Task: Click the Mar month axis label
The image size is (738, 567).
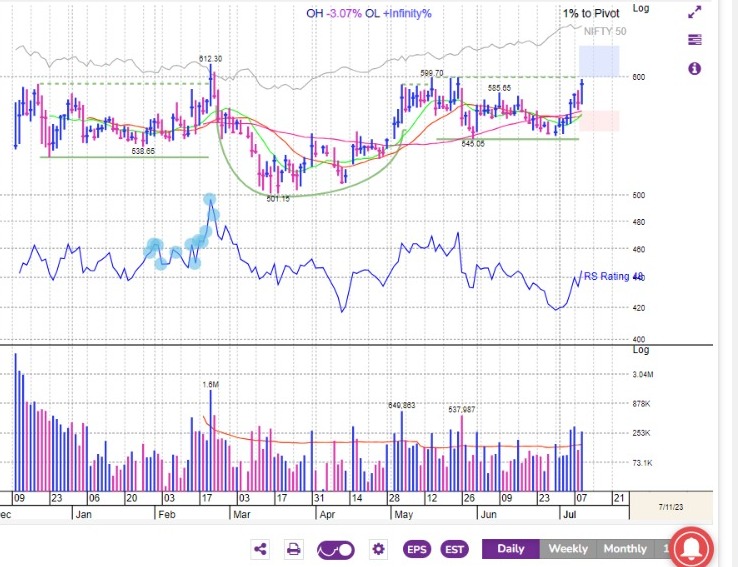Action: [x=242, y=514]
